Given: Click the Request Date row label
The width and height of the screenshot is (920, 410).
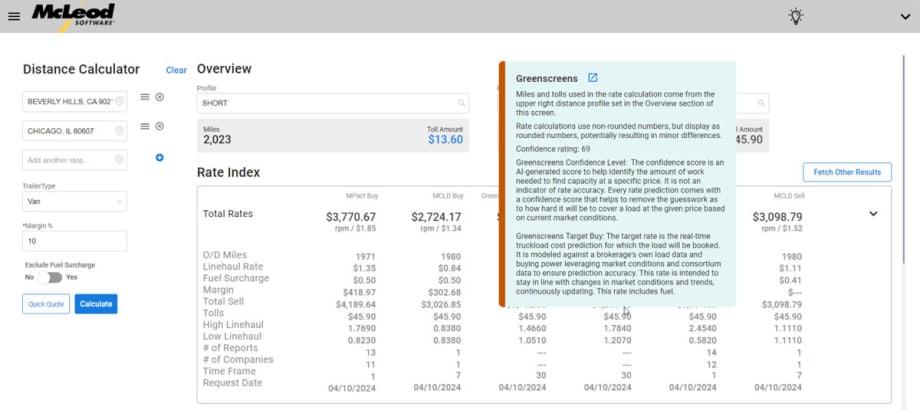Looking at the screenshot, I should tap(232, 383).
